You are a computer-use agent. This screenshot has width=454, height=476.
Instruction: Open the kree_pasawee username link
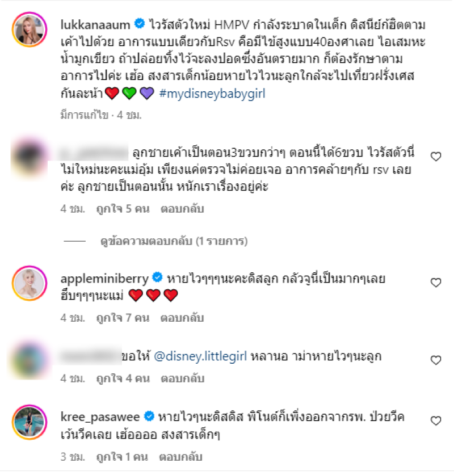pyautogui.click(x=100, y=417)
